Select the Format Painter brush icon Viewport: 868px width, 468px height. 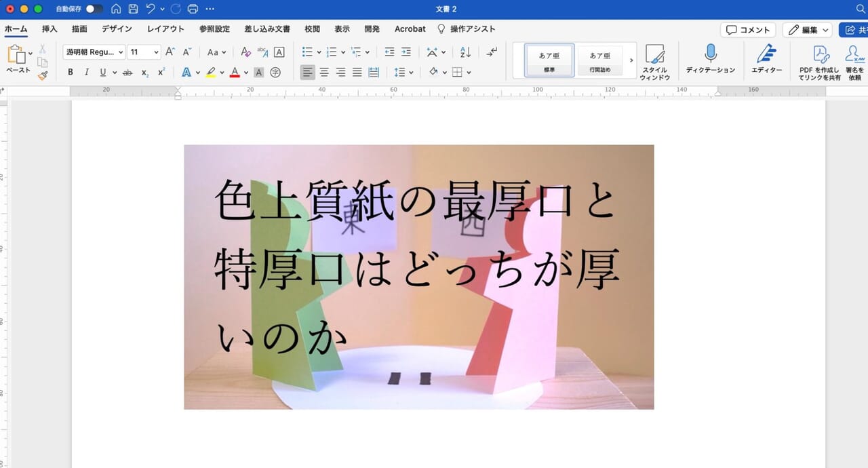41,75
